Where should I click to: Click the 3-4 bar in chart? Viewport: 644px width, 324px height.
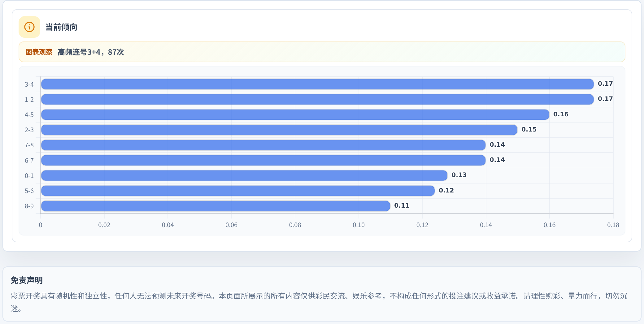[317, 84]
